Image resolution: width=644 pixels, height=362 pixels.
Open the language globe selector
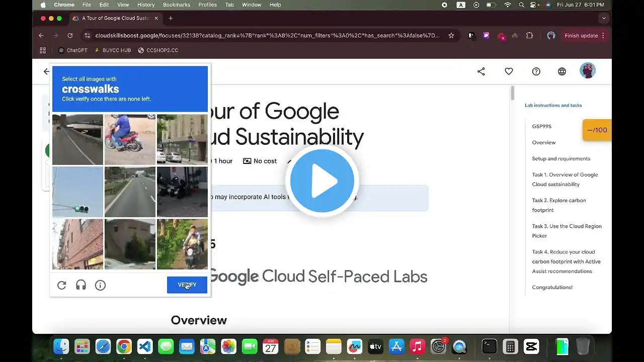coord(562,71)
